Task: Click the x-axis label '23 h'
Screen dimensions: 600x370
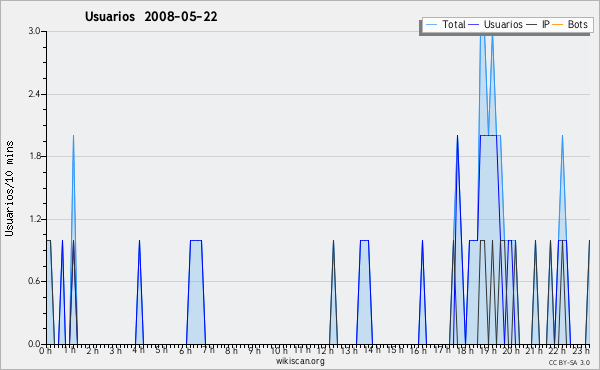Action: (581, 350)
